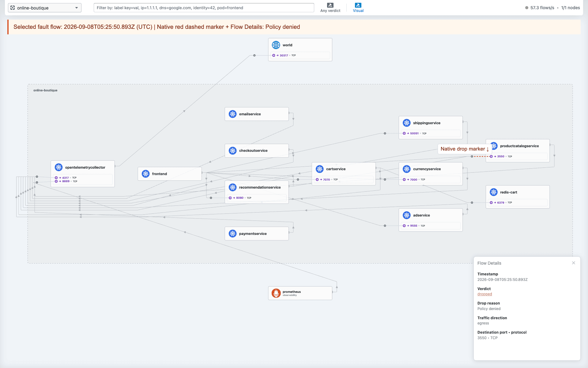
Task: Select the opentelemetrycollector Kubernetes icon
Action: (x=59, y=167)
